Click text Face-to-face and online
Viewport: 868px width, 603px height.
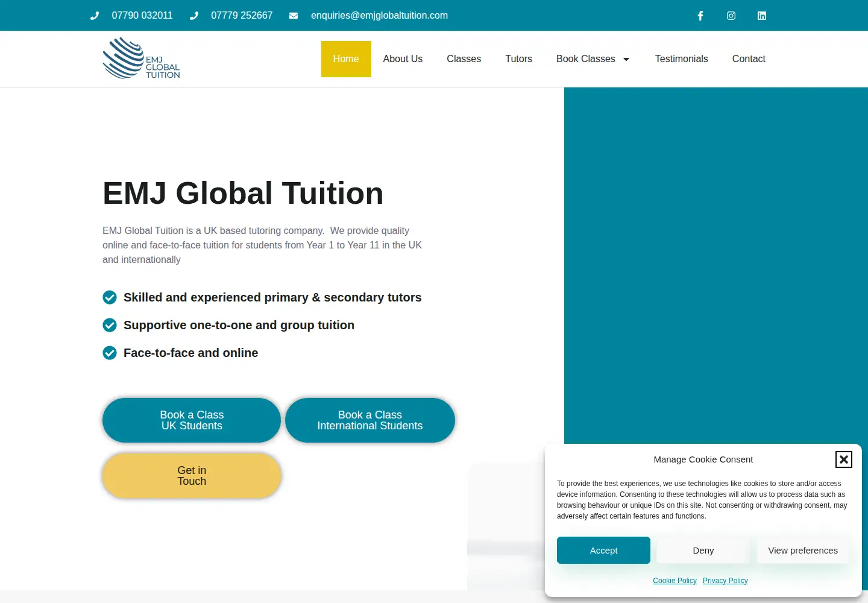click(x=190, y=353)
